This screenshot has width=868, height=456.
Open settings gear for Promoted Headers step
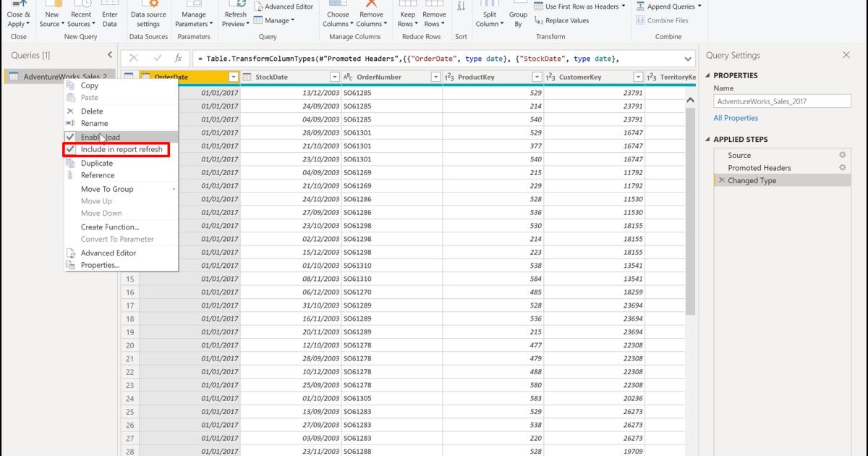point(842,167)
